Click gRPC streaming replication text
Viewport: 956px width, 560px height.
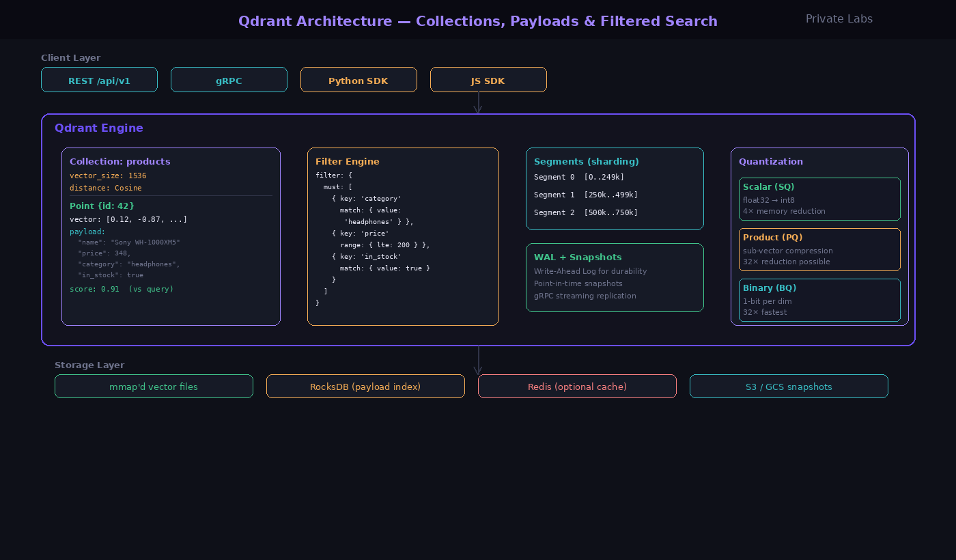[585, 296]
